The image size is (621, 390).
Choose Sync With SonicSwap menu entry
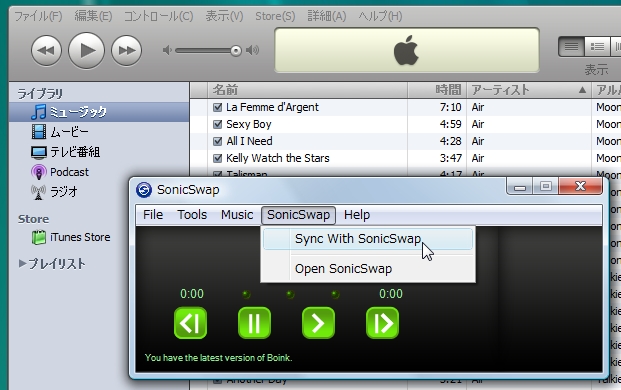[x=368, y=239]
